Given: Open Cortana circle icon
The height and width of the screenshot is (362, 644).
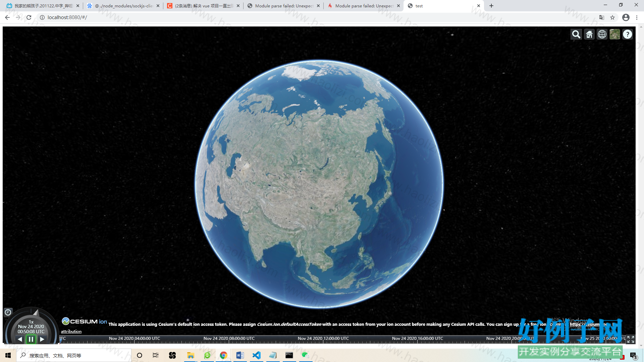Looking at the screenshot, I should coord(140,355).
